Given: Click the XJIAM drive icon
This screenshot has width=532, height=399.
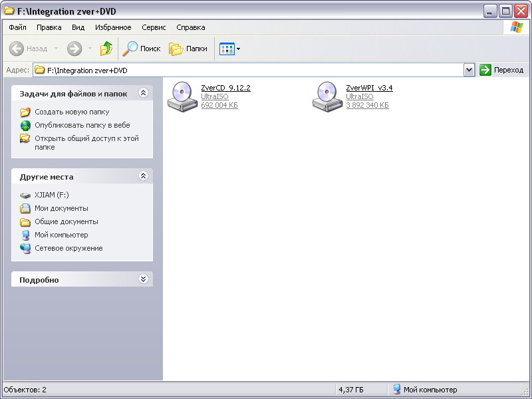Looking at the screenshot, I should click(x=25, y=196).
